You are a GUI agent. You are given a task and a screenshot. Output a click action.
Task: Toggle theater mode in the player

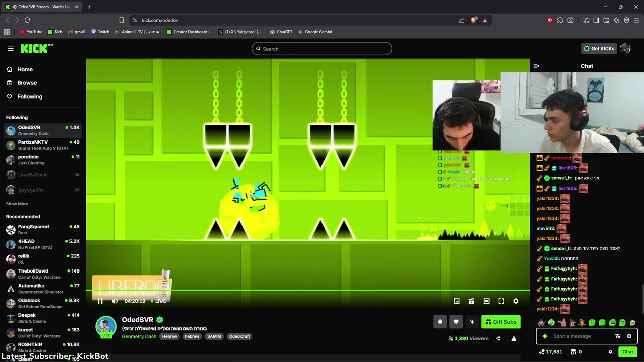pyautogui.click(x=486, y=301)
